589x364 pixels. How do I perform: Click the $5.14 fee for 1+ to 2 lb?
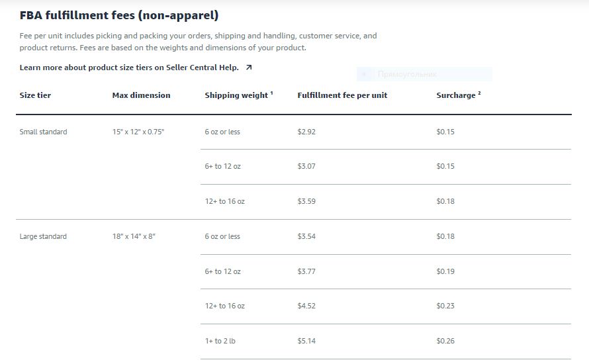(x=306, y=341)
